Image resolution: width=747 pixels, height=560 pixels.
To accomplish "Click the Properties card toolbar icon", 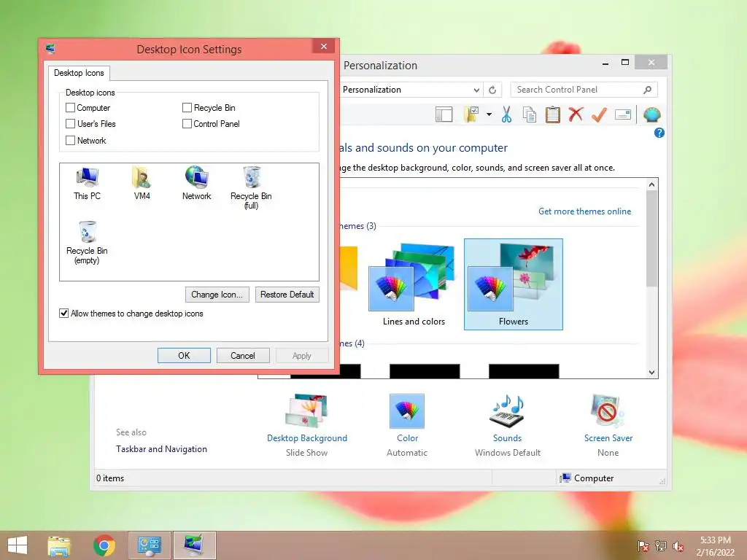I will coord(623,114).
